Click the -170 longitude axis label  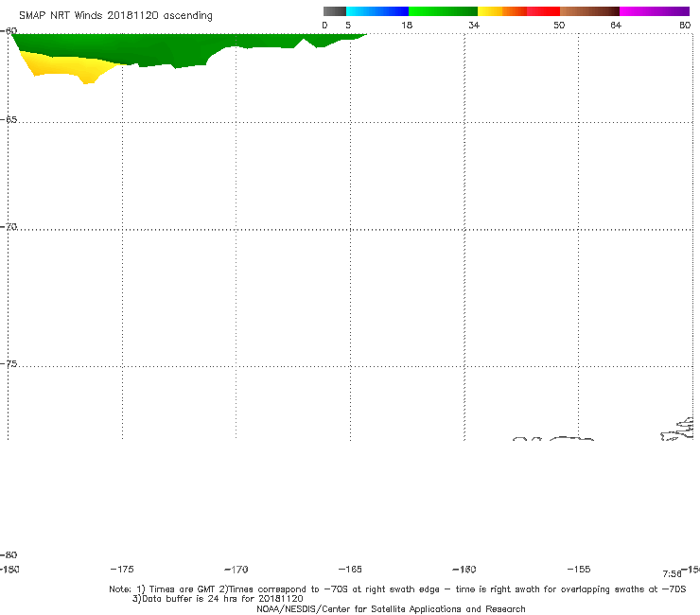point(236,569)
